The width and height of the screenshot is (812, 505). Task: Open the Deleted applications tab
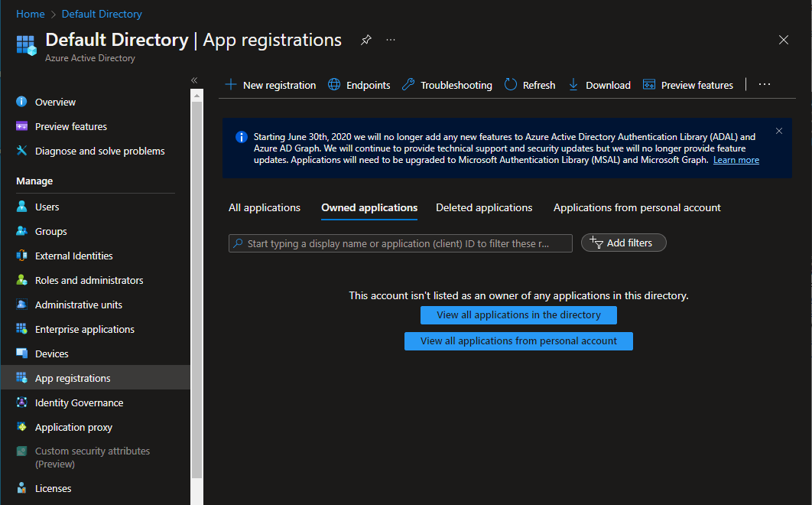coord(484,208)
